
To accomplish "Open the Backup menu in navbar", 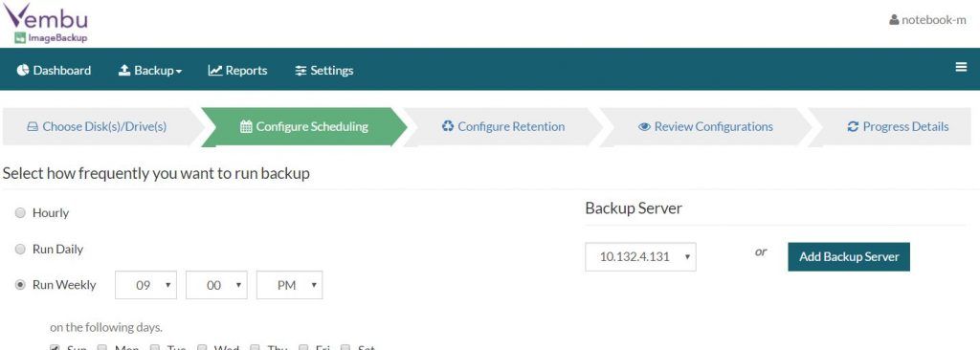I will pyautogui.click(x=150, y=71).
